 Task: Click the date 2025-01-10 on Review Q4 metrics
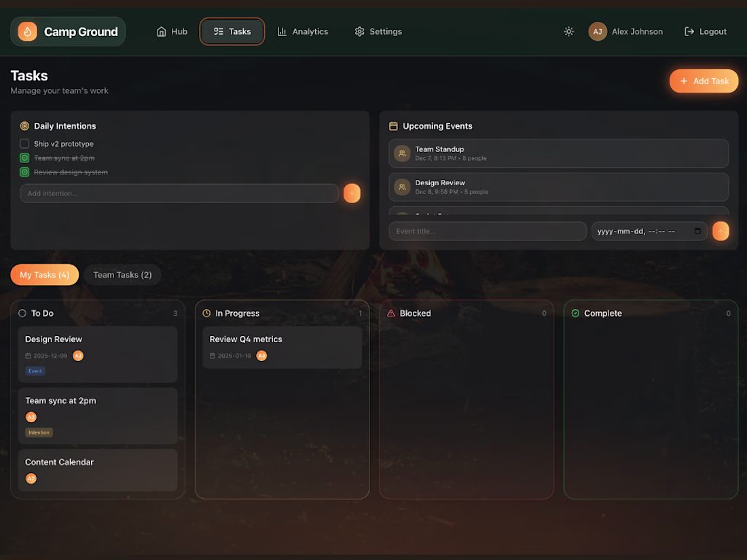(x=231, y=356)
